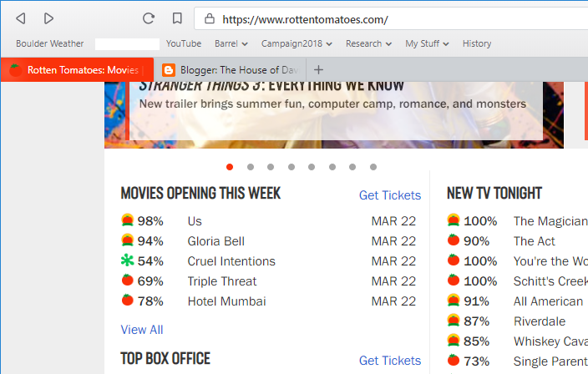Image resolution: width=588 pixels, height=374 pixels.
Task: Switch to the Blogger: The House of Dav tab
Action: 230,69
